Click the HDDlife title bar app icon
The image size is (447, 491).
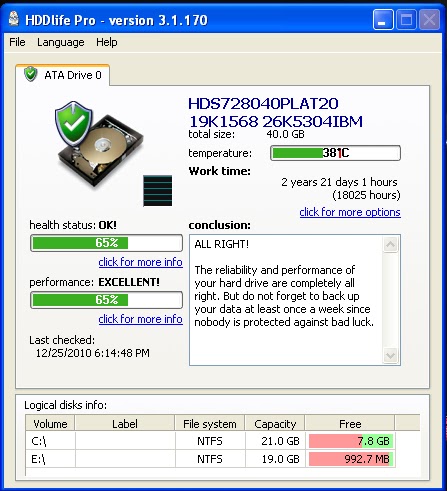(x=14, y=19)
